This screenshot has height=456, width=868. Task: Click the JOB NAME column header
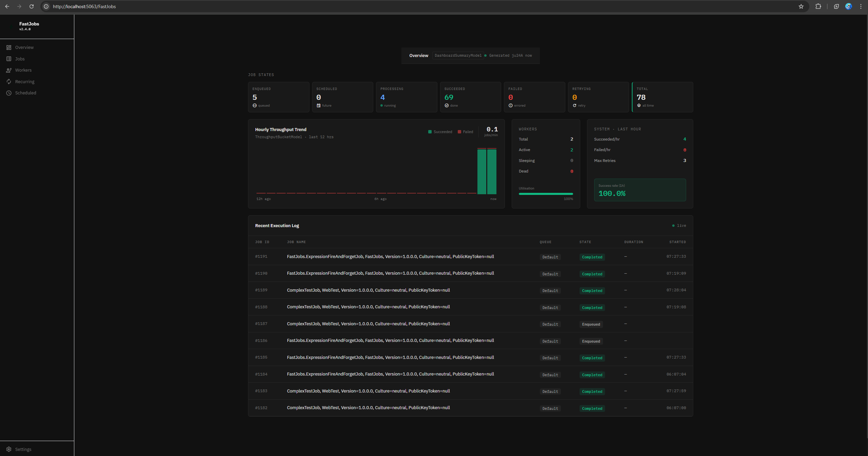(296, 242)
